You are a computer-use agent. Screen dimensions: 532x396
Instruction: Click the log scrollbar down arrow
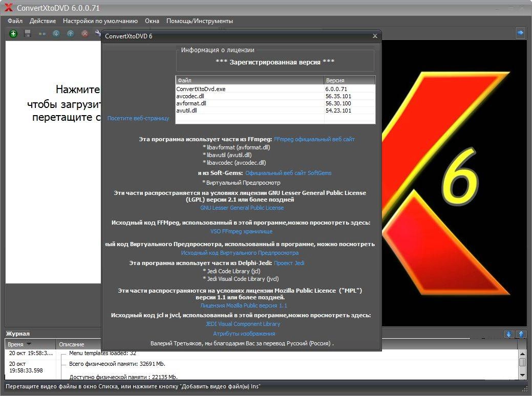[522, 375]
